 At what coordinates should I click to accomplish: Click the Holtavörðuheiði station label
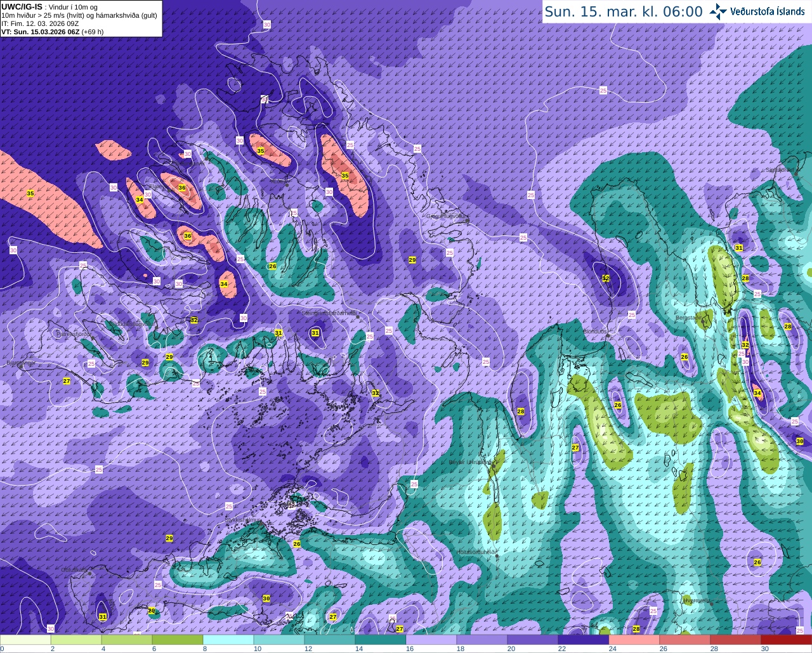[476, 552]
